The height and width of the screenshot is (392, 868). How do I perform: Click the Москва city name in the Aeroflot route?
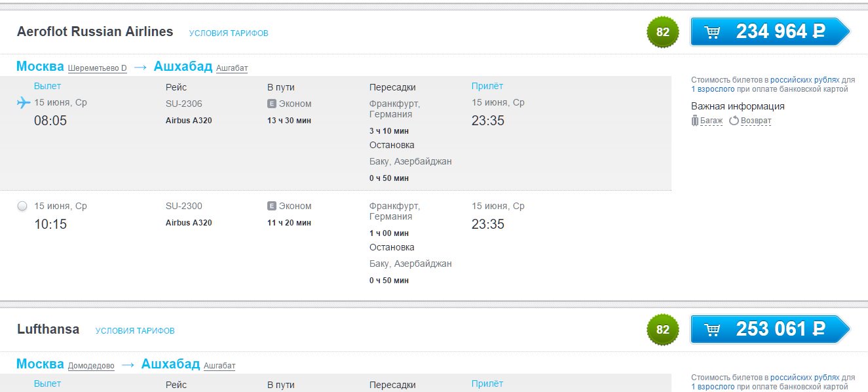point(40,66)
